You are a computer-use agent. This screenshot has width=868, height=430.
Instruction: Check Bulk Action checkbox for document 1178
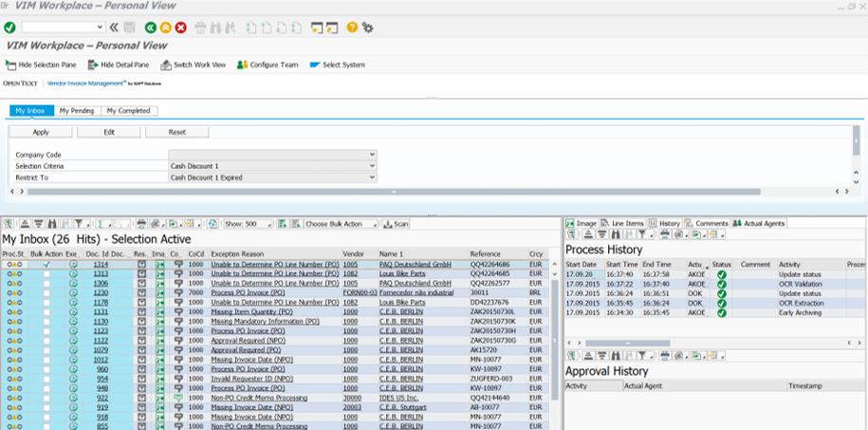click(46, 303)
